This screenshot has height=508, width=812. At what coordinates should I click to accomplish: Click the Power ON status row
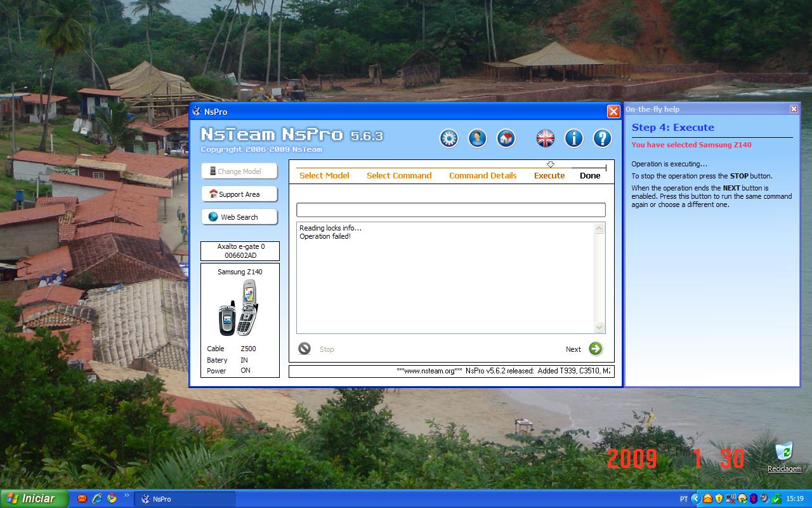tap(229, 371)
